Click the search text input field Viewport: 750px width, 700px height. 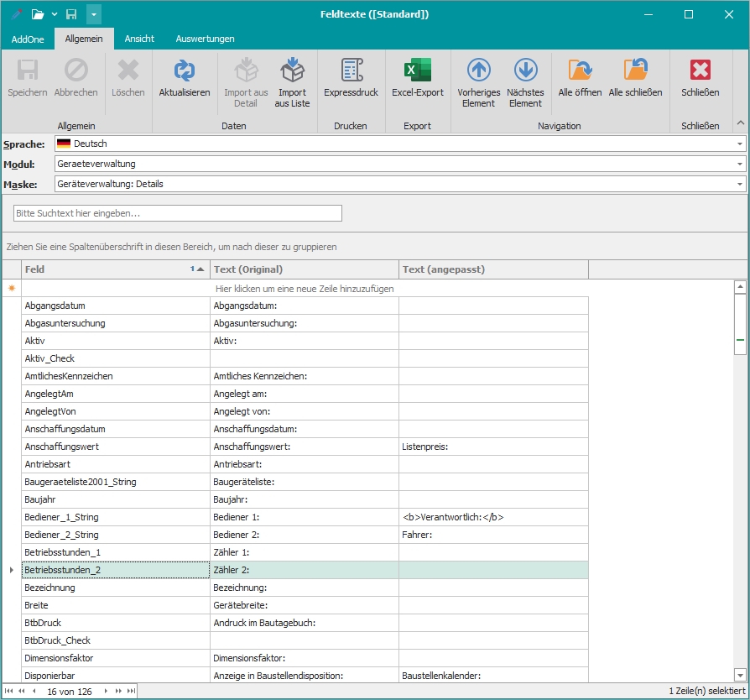tap(178, 214)
